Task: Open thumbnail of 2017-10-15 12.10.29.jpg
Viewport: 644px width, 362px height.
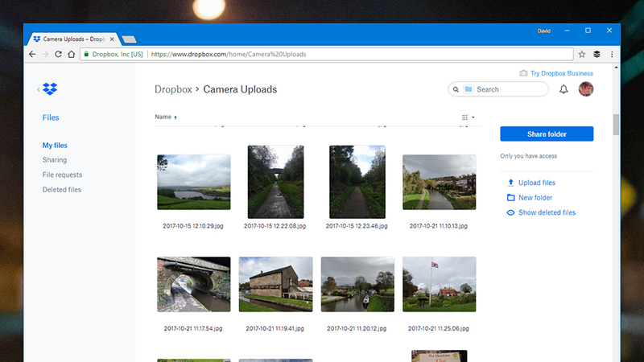Action: [x=194, y=182]
